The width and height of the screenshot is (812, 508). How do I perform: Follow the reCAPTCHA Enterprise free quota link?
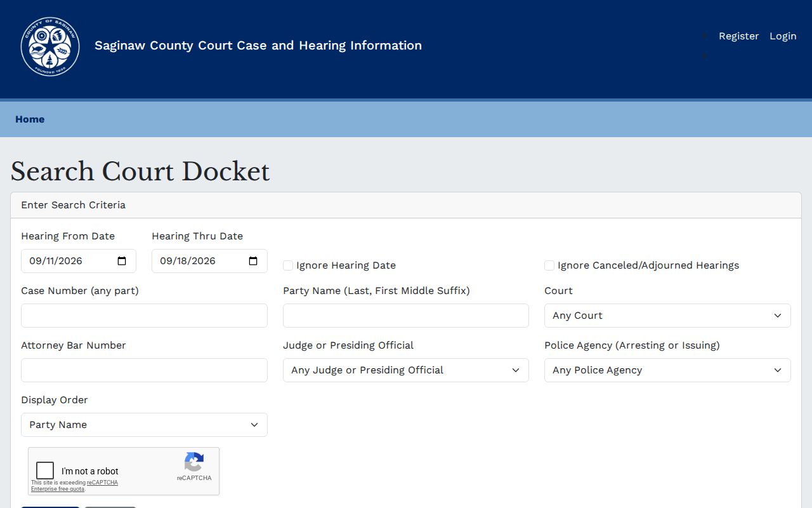tap(74, 486)
